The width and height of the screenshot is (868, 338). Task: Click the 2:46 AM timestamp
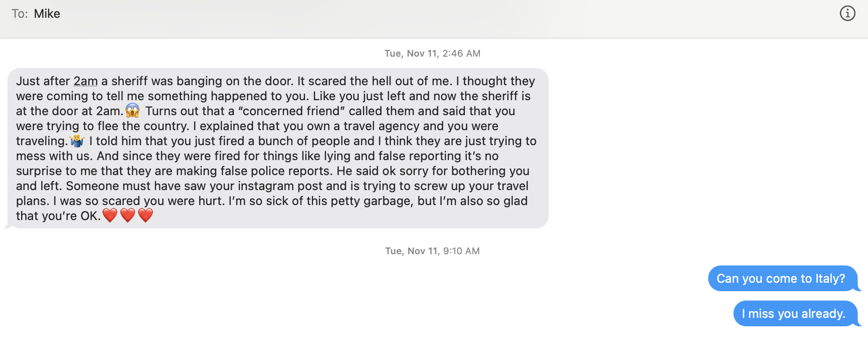432,53
